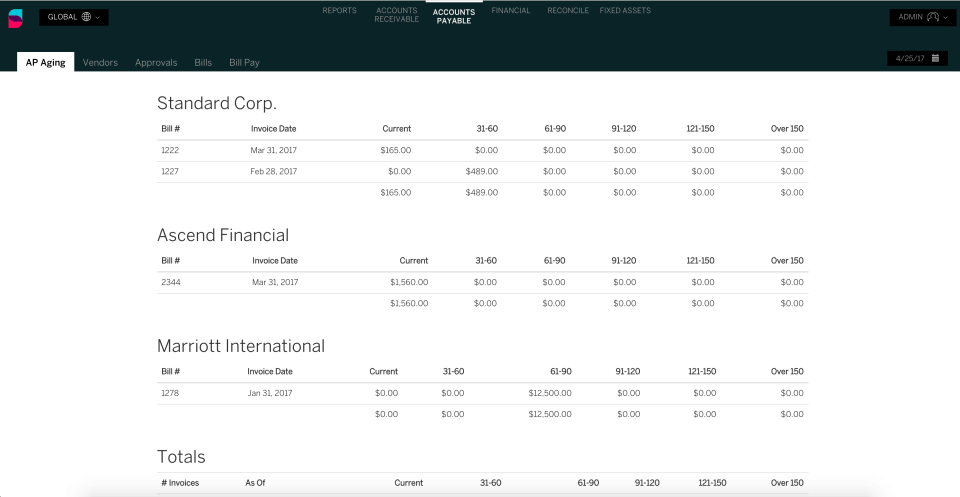This screenshot has height=497, width=960.
Task: Click the Marriott International vendor heading
Action: coord(241,346)
